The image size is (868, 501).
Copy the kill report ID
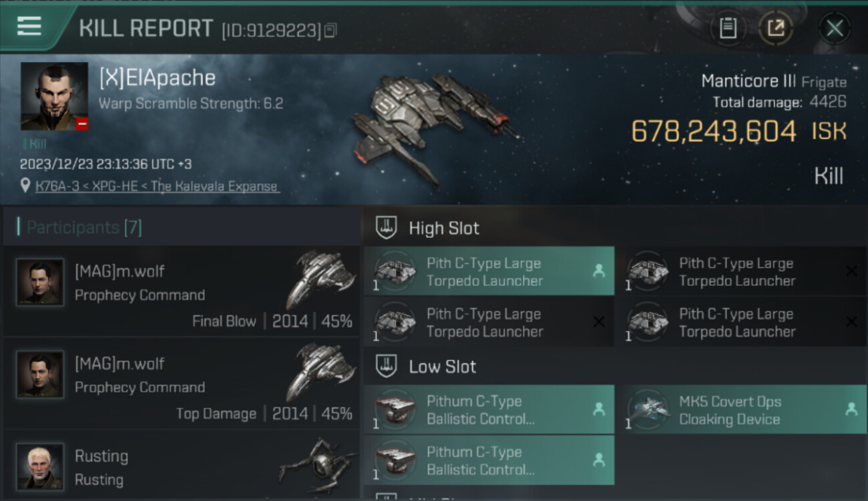331,30
